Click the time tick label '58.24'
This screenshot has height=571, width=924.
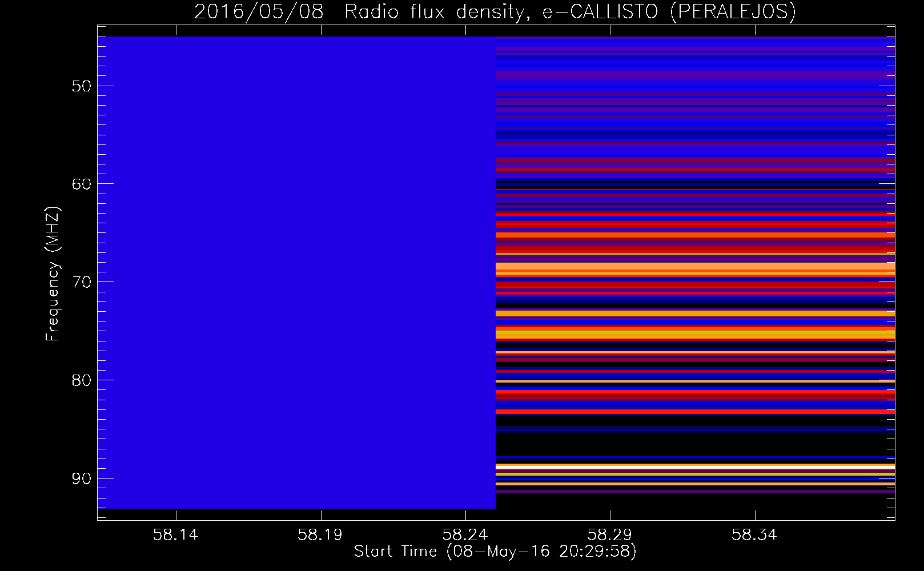465,534
